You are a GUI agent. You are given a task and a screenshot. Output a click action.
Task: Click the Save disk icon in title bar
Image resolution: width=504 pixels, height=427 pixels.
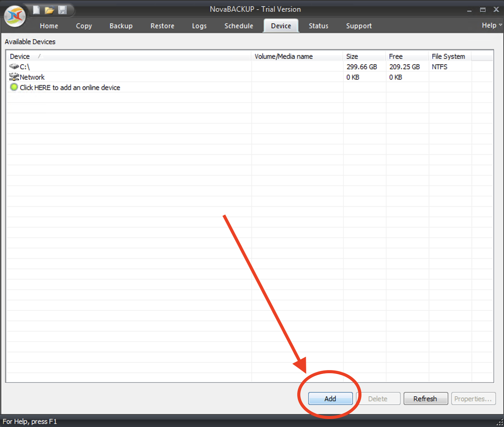pyautogui.click(x=62, y=10)
